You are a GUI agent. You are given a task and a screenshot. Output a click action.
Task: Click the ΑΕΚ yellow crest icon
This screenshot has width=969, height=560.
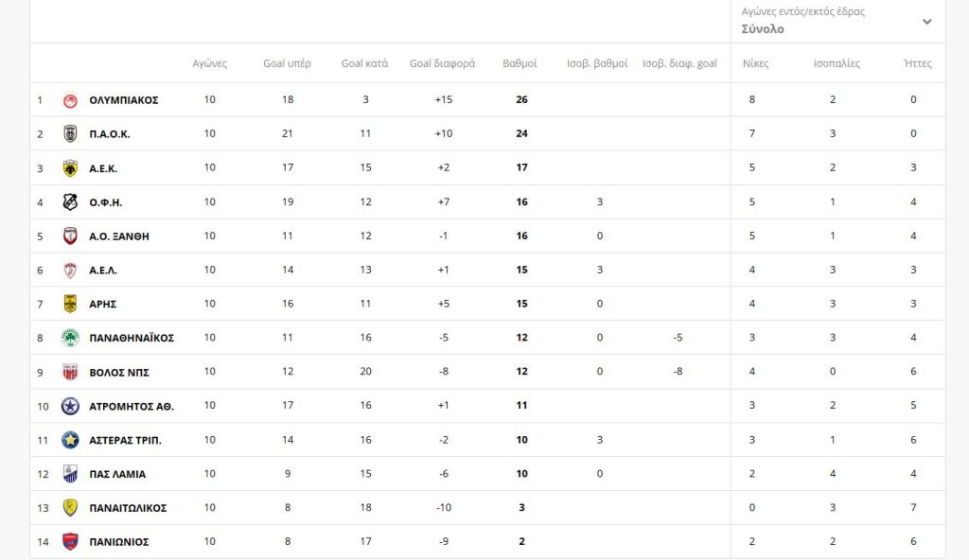click(70, 168)
